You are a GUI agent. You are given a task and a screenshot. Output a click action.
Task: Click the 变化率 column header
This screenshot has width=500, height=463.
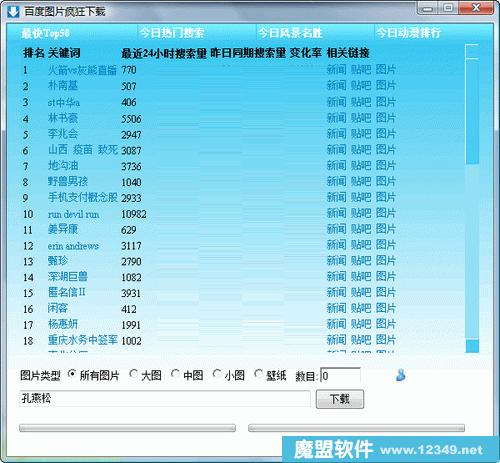click(x=306, y=53)
